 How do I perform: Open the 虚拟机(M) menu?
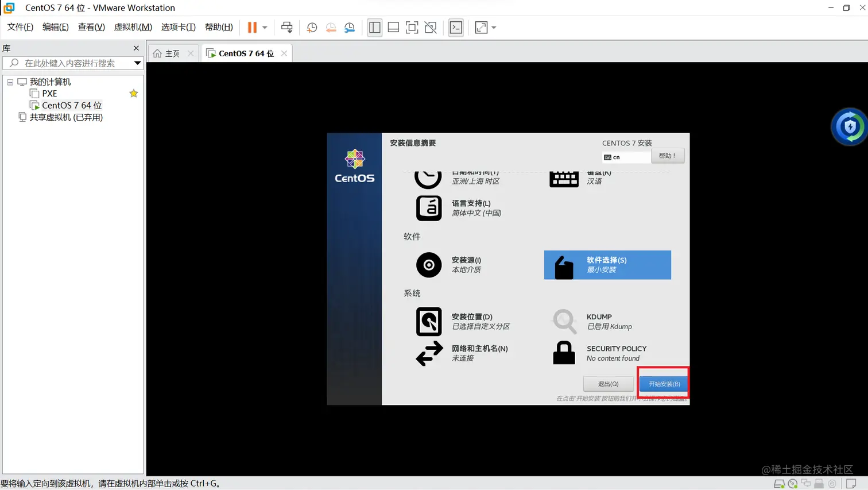[133, 27]
